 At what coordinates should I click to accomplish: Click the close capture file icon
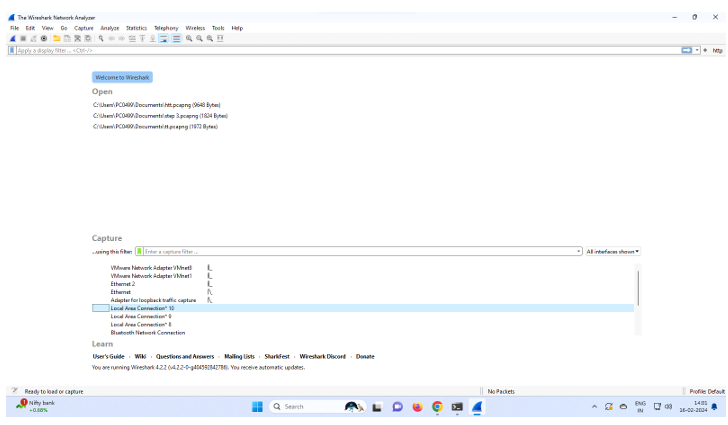(78, 39)
